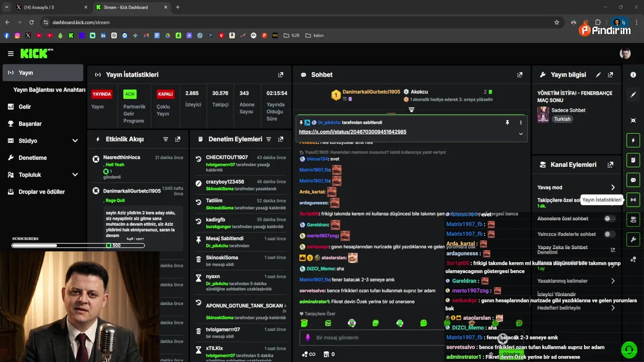Click the focus frame icon in the right rail
This screenshot has height=362, width=644.
click(x=633, y=120)
